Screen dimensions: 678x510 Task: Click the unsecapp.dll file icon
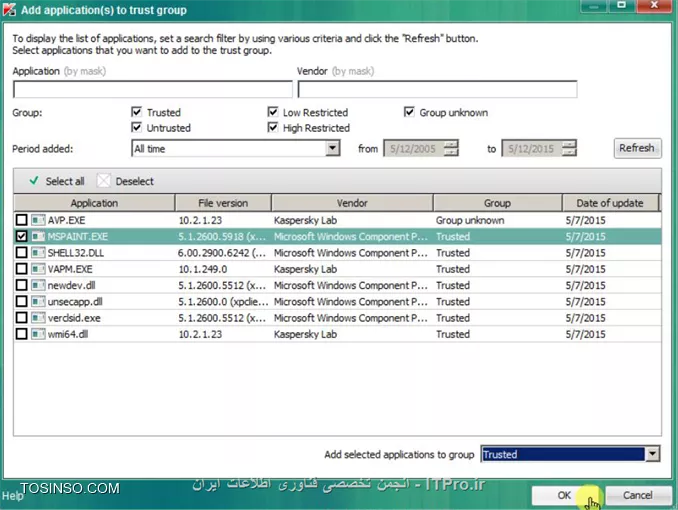tap(38, 302)
